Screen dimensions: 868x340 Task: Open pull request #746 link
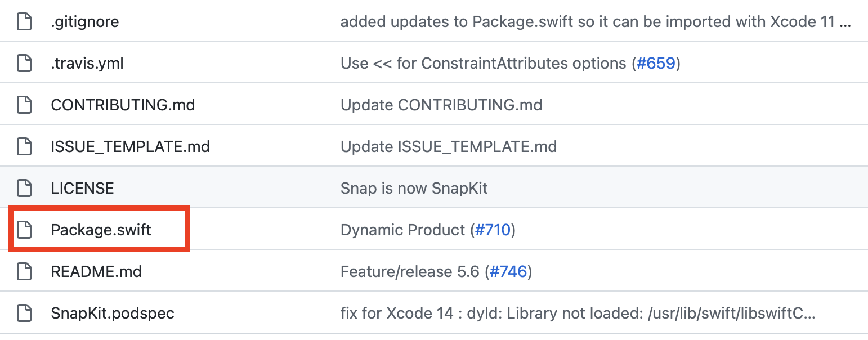[x=508, y=272]
